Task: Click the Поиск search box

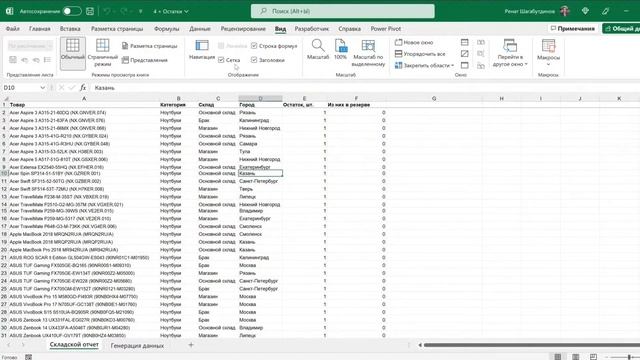Action: pyautogui.click(x=342, y=11)
